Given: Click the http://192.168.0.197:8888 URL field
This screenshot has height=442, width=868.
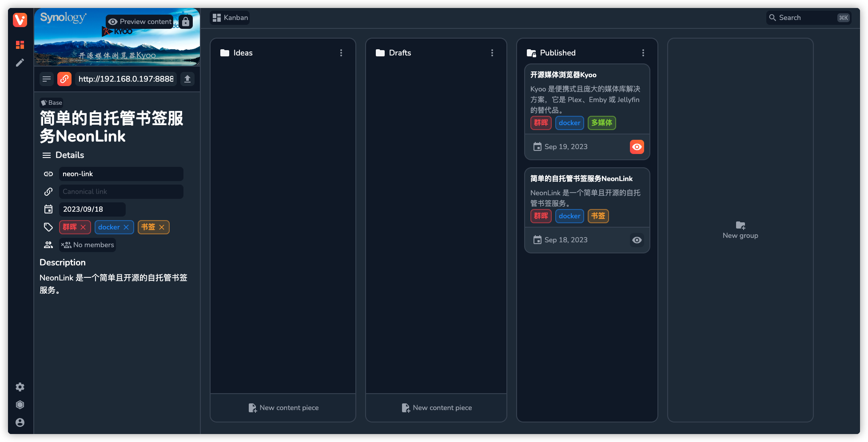Looking at the screenshot, I should (x=126, y=79).
